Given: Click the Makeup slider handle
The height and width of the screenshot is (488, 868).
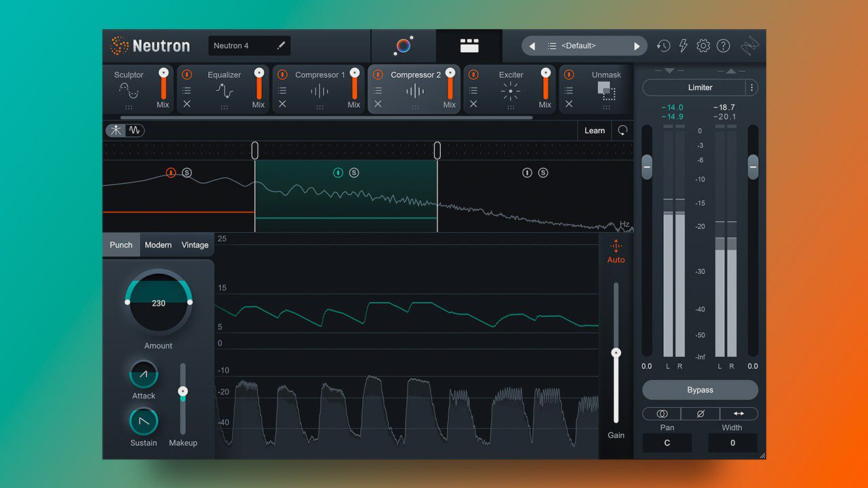Looking at the screenshot, I should (182, 391).
